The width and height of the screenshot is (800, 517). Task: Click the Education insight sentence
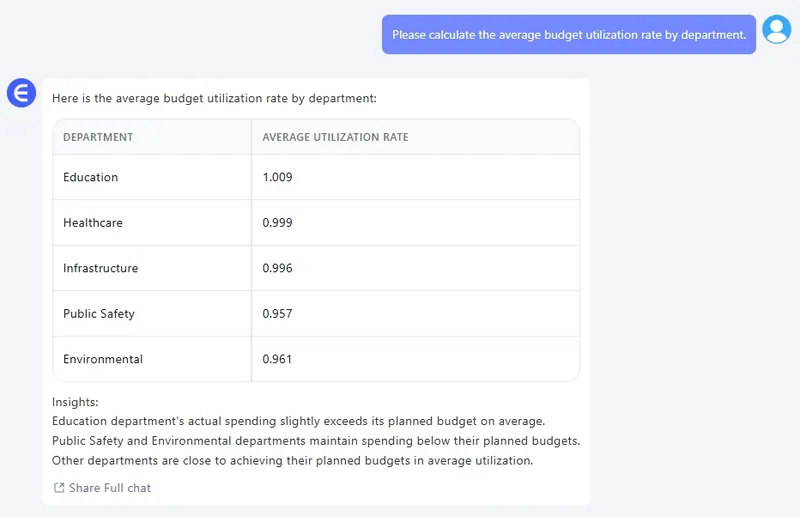298,421
